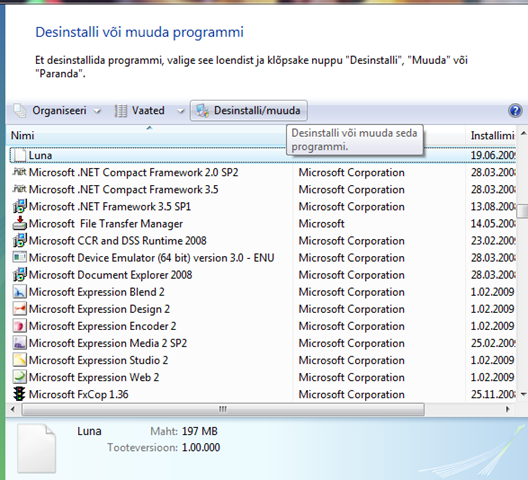Click the 13.08 date of .NET Framework 3.5 SP1
Screen dimensions: 528x480
[493, 206]
